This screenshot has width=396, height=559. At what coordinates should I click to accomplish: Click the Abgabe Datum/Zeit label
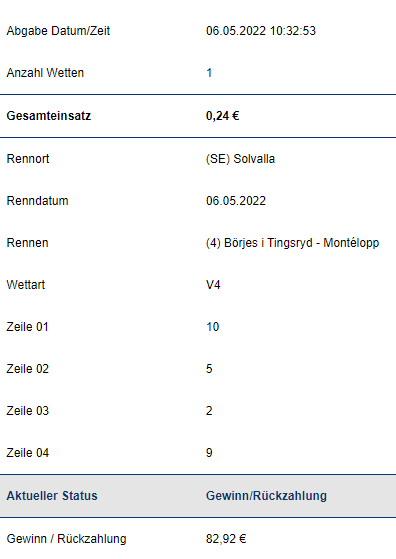click(58, 31)
